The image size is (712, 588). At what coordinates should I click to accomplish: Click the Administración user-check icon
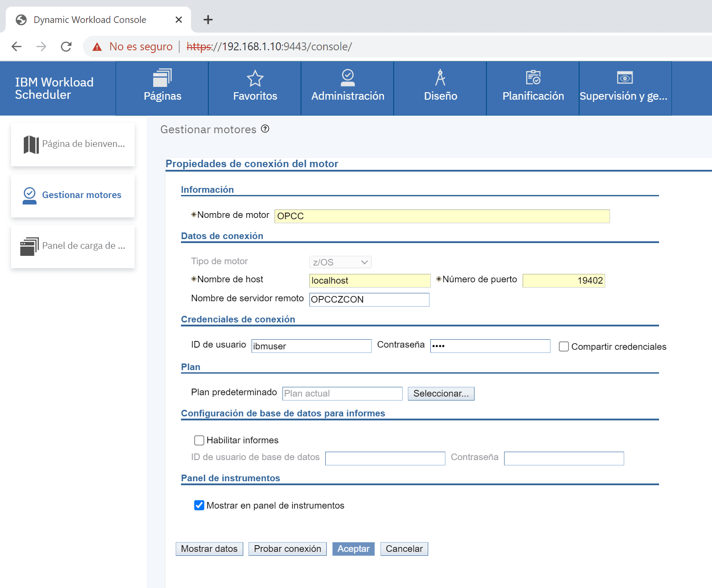click(x=348, y=78)
